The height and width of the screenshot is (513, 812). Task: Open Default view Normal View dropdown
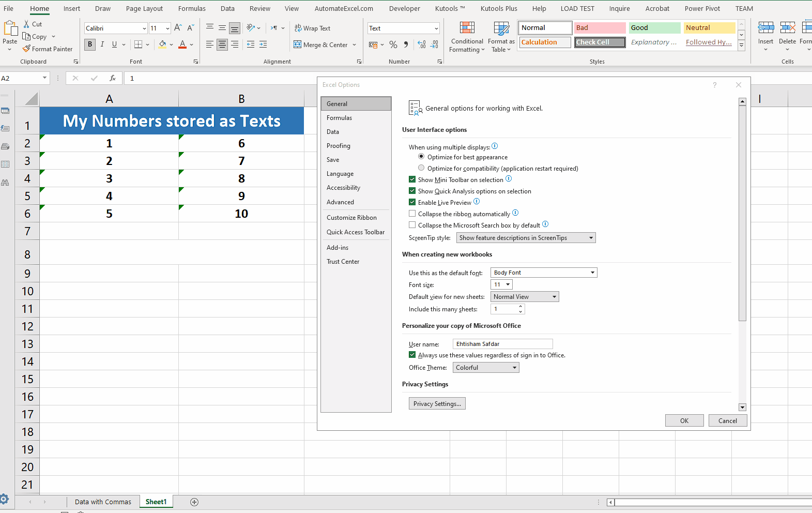(x=525, y=297)
